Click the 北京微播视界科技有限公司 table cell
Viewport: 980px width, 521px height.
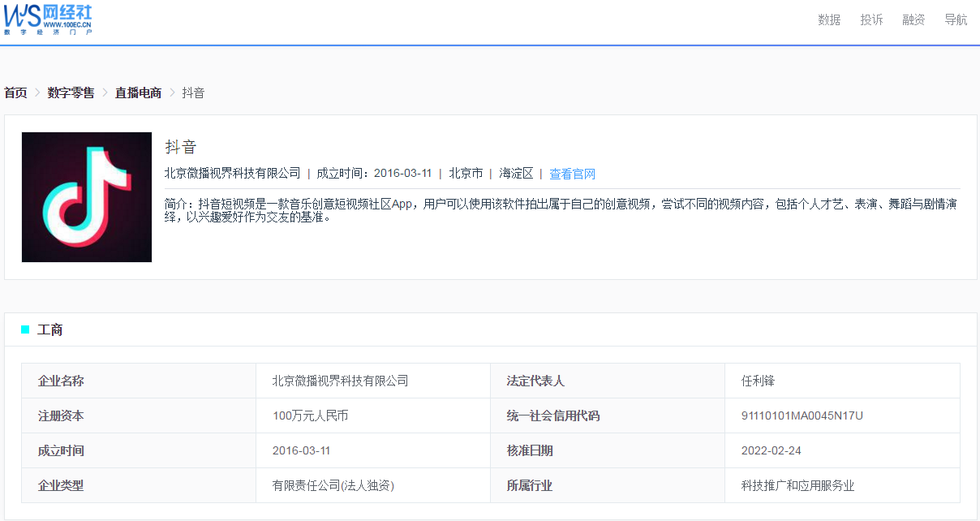coord(373,381)
